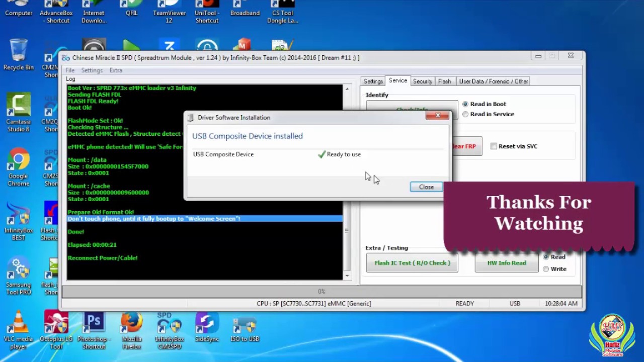
Task: Click Chinese Miracle II window title icon
Action: (x=66, y=58)
